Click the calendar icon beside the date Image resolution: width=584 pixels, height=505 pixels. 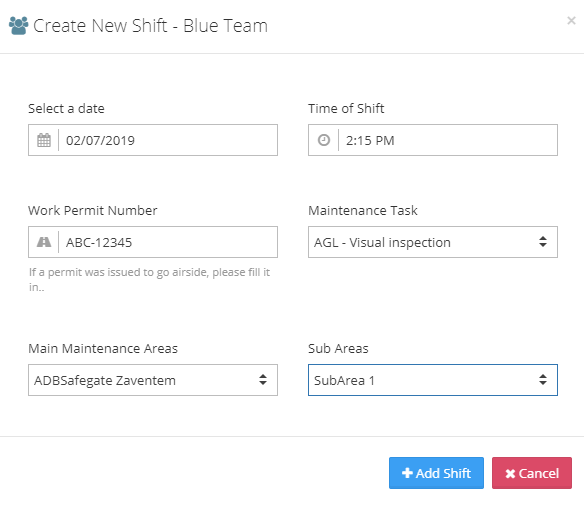click(44, 140)
